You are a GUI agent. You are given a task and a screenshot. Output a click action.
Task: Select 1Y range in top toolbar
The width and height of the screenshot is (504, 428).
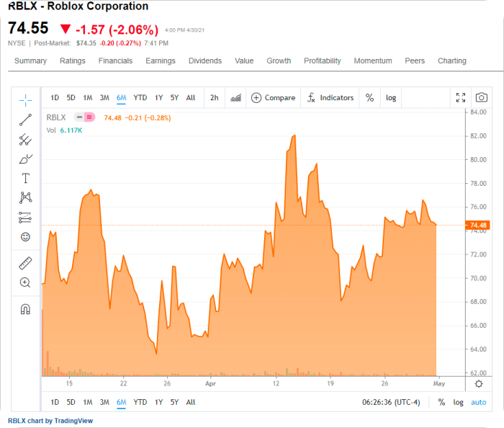(159, 98)
